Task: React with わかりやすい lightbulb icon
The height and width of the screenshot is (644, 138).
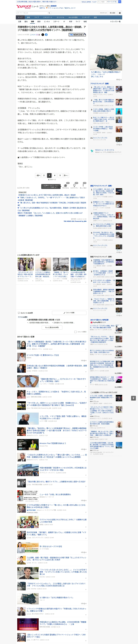Action: [x=74, y=185]
